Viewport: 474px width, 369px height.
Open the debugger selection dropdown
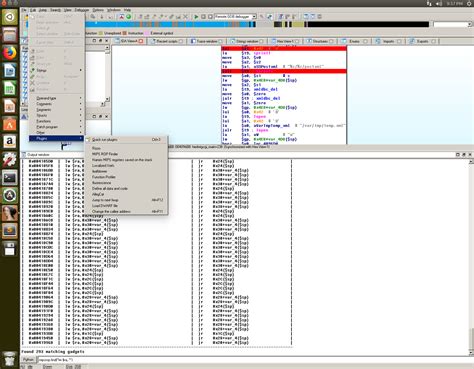[x=254, y=16]
